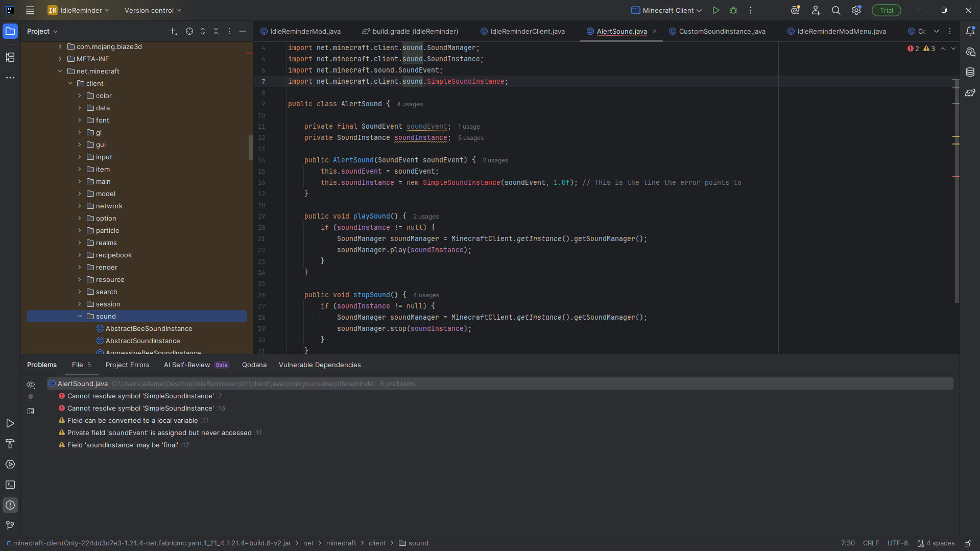Click the Project tree scrollbar thumb
This screenshot has width=980, height=551.
point(251,148)
